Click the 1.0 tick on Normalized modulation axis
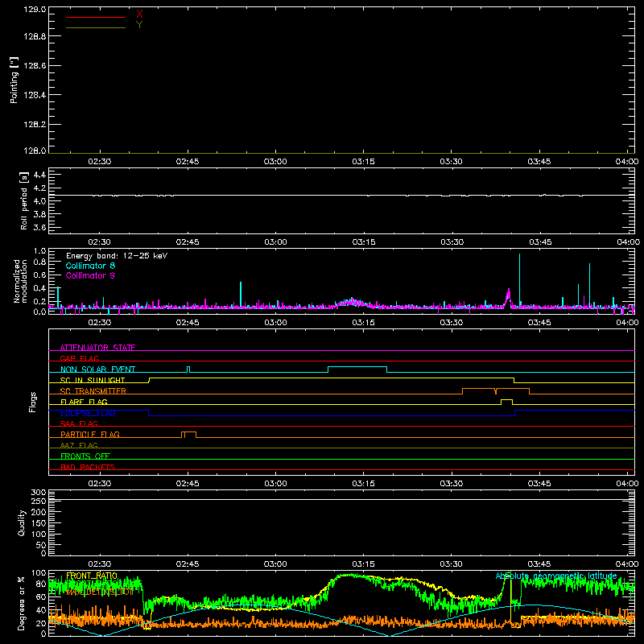 pyautogui.click(x=39, y=250)
